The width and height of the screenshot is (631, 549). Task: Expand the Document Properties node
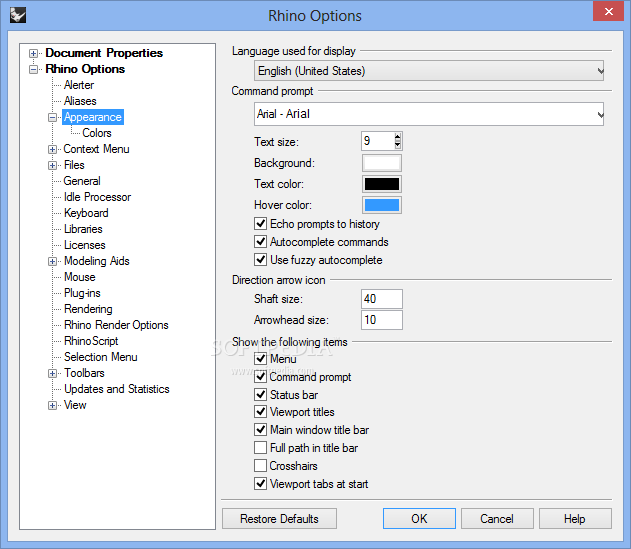coord(33,53)
